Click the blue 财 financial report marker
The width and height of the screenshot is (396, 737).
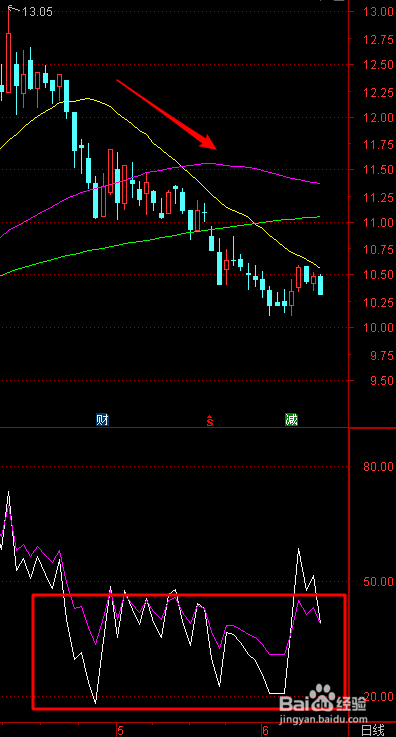click(102, 420)
